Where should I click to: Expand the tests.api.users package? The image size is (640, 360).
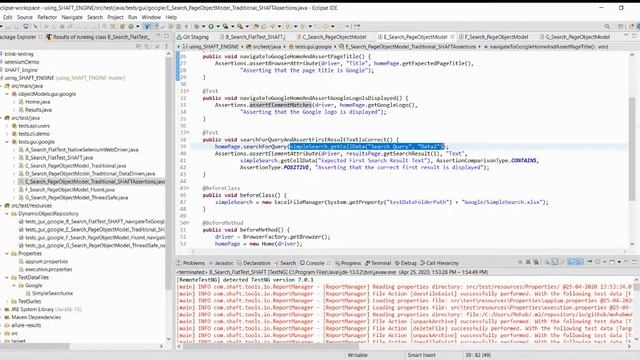[x=7, y=126]
